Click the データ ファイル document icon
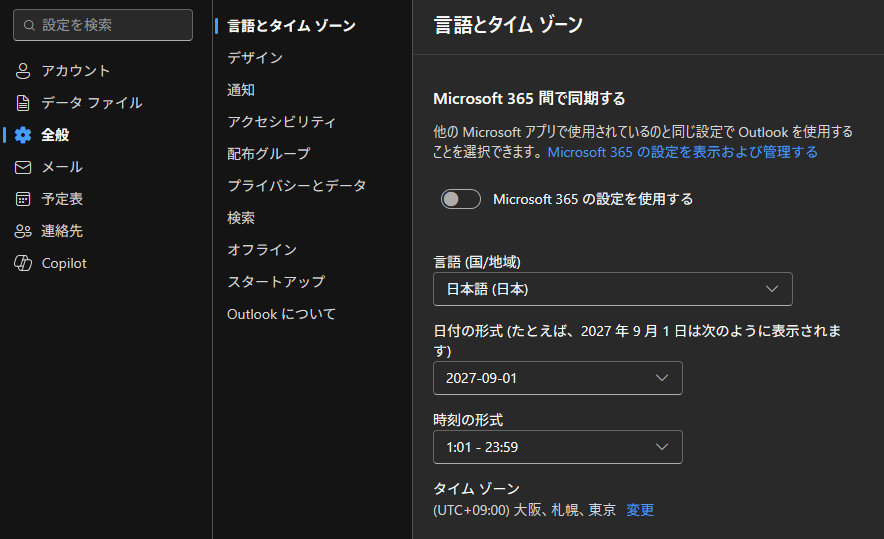 click(23, 103)
